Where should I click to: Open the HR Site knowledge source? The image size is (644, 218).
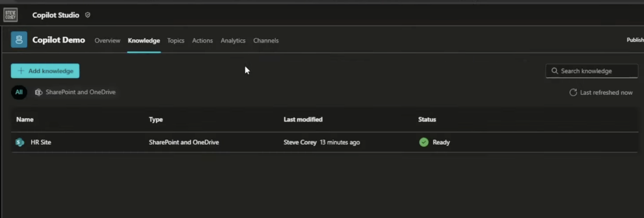[x=41, y=142]
